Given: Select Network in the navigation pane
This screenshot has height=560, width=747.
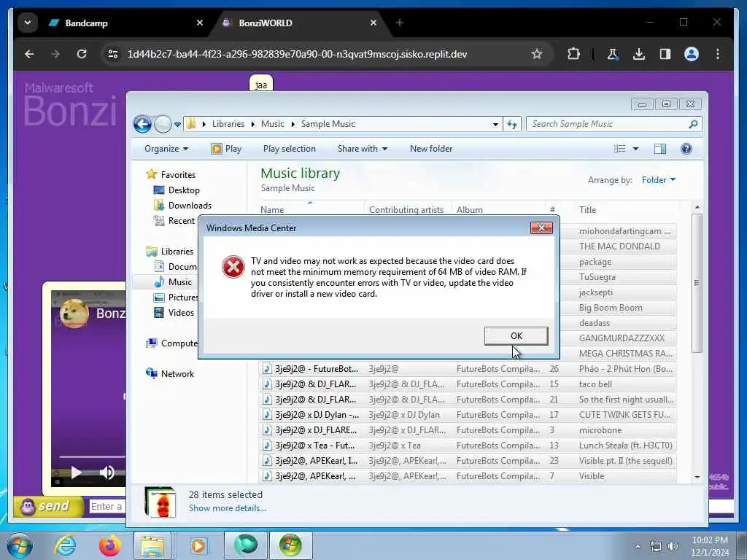Looking at the screenshot, I should click(177, 374).
